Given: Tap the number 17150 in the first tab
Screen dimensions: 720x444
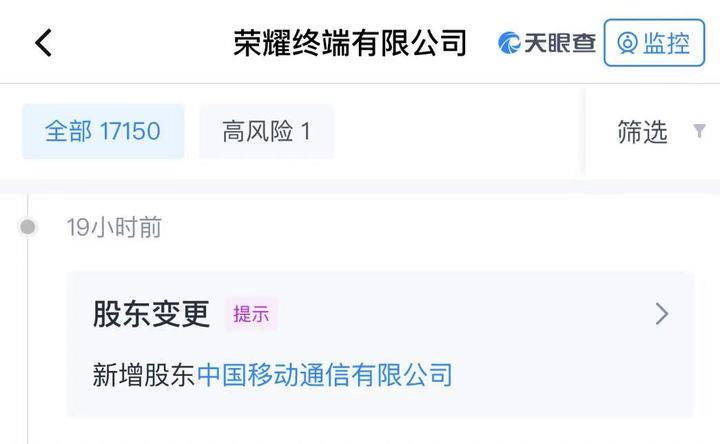Looking at the screenshot, I should (x=130, y=131).
